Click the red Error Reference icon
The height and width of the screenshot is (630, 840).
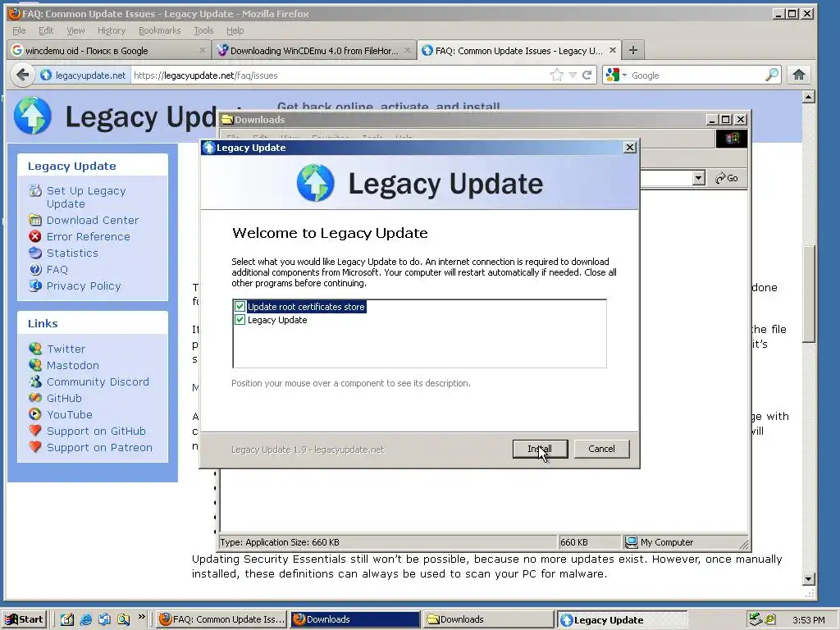tap(35, 236)
